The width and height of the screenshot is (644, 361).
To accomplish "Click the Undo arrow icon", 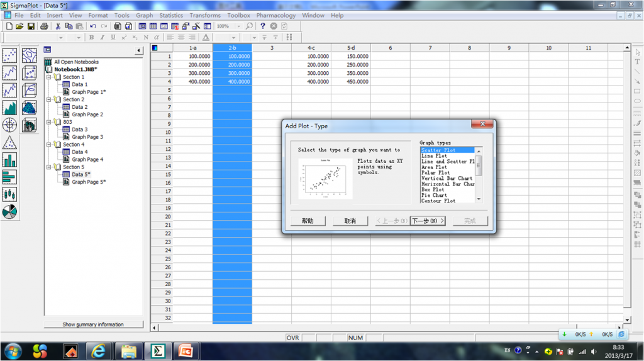I will tap(93, 26).
